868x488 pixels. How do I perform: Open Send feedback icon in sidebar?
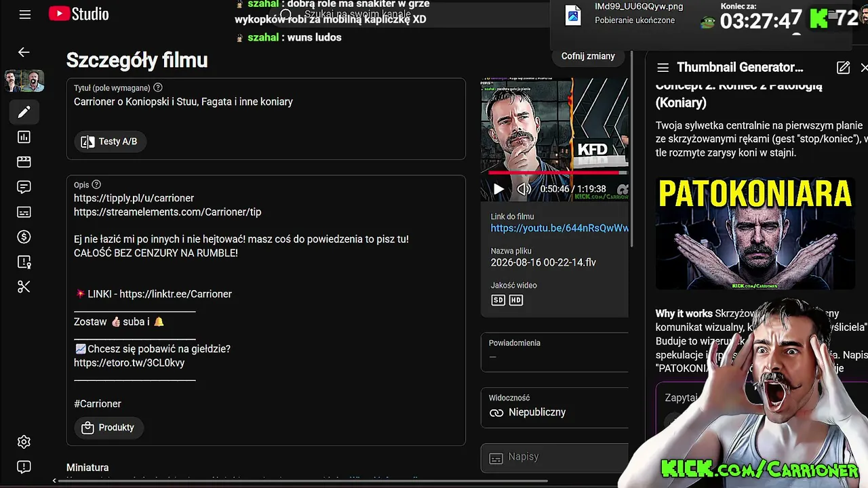click(24, 467)
